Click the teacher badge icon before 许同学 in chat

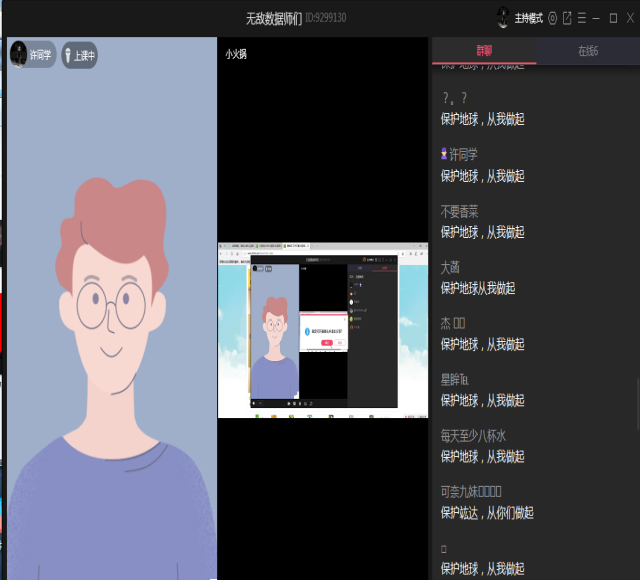point(445,155)
